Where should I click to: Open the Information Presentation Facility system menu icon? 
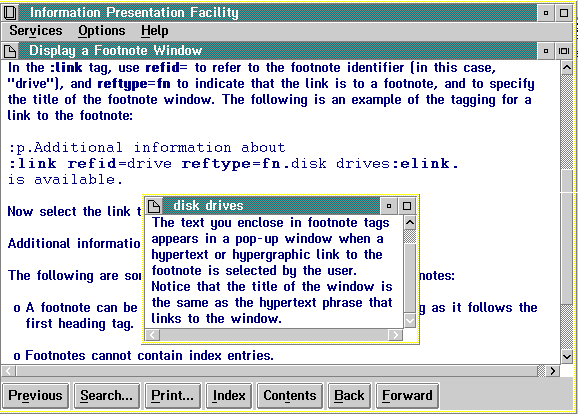point(10,13)
